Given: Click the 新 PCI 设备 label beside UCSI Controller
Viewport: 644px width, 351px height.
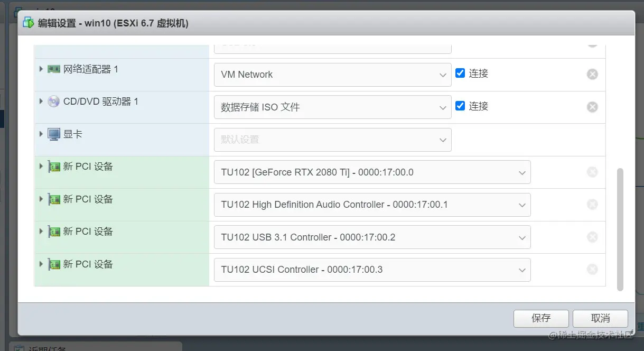Looking at the screenshot, I should pyautogui.click(x=88, y=264).
